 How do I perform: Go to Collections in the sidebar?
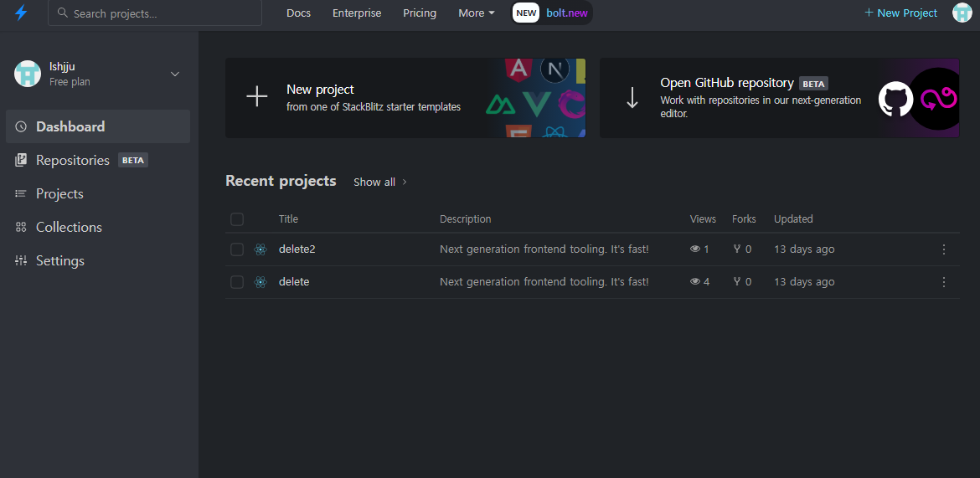[x=98, y=227]
